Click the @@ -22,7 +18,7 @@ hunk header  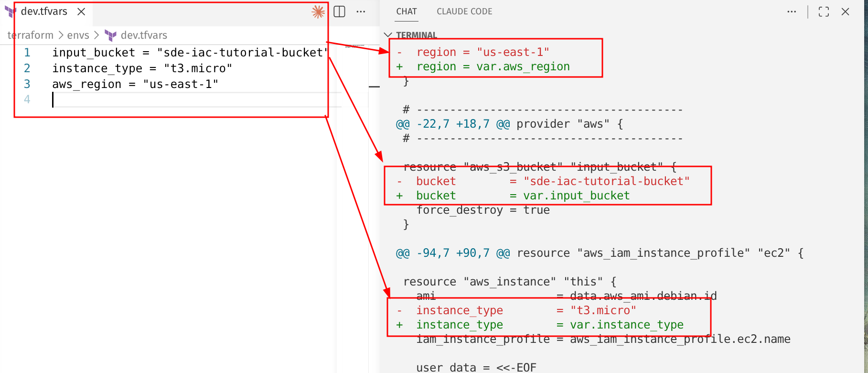510,124
